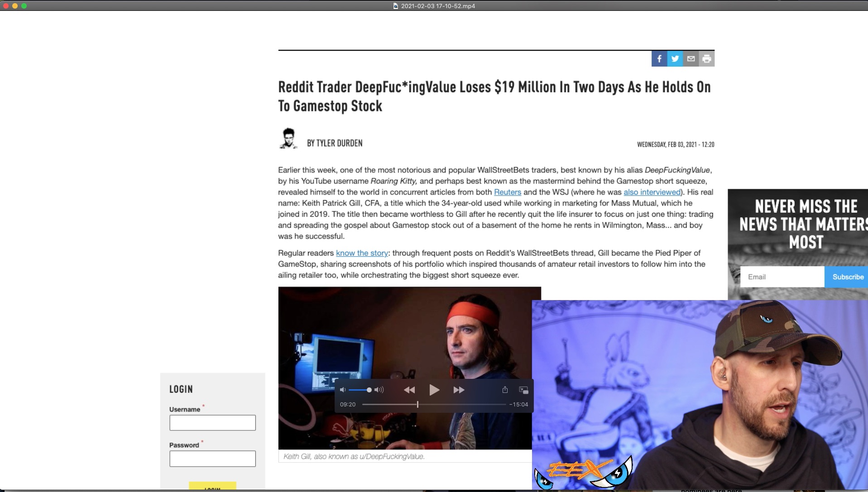This screenshot has width=868, height=492.
Task: Open the share menu in video player
Action: click(505, 390)
